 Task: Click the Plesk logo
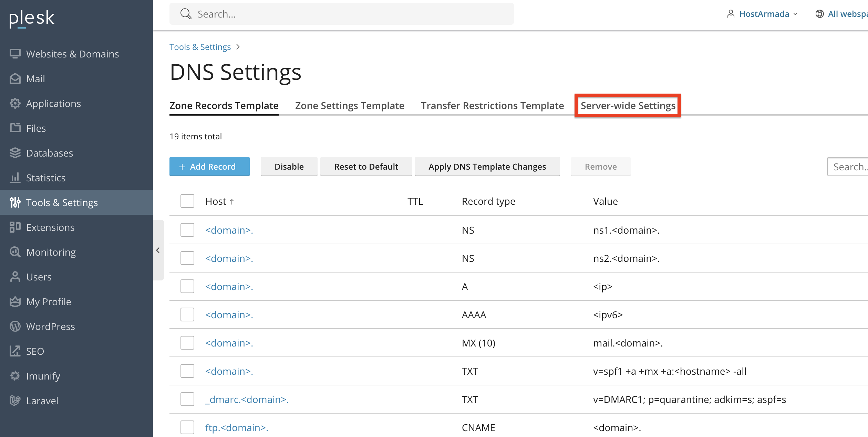[32, 19]
